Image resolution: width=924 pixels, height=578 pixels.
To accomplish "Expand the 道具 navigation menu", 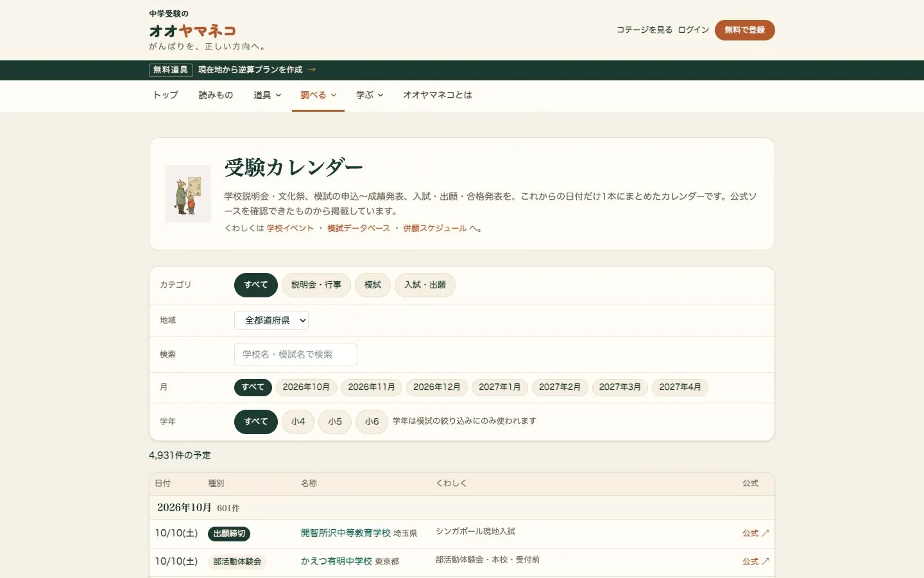I will click(x=268, y=95).
